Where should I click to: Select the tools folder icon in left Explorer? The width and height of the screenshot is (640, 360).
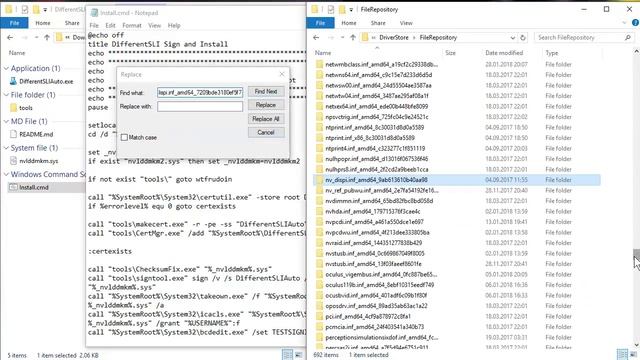tap(13, 108)
